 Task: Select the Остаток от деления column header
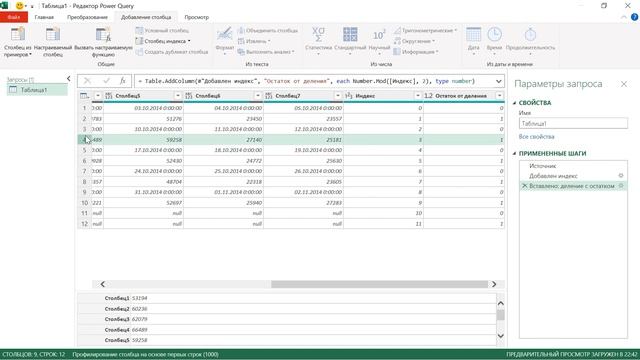click(x=460, y=96)
